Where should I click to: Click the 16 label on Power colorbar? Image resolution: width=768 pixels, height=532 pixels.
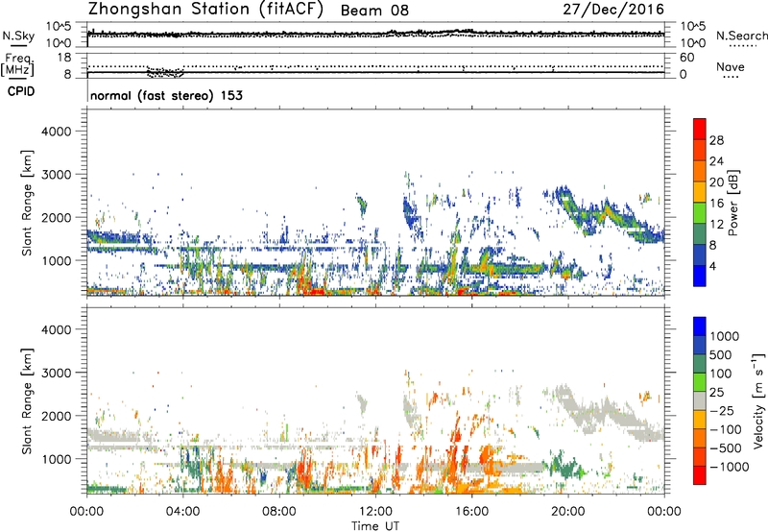[716, 204]
